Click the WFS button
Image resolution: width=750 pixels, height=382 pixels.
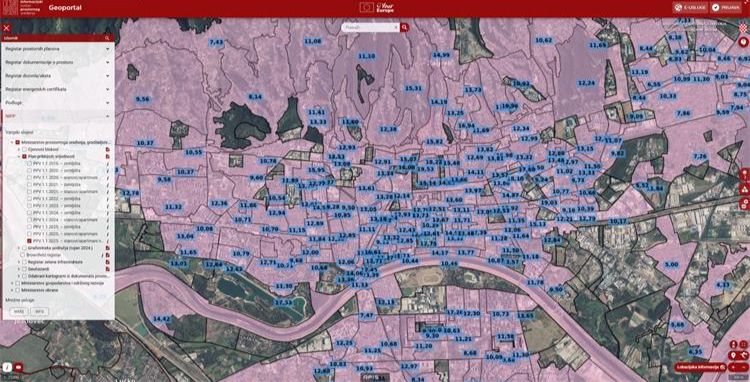pyautogui.click(x=40, y=311)
